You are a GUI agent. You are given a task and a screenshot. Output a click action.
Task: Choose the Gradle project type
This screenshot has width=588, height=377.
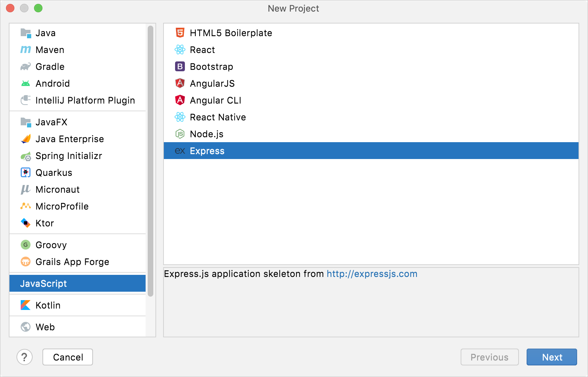coord(78,67)
